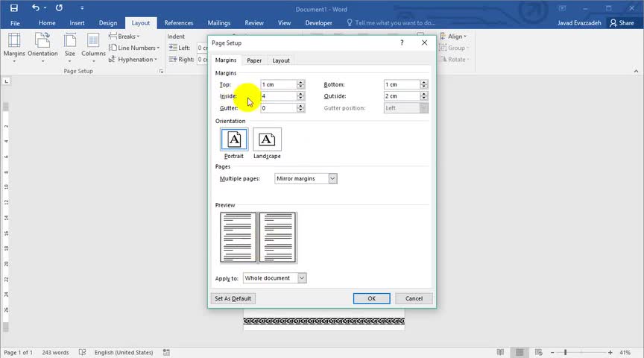Click the Top margin input field
This screenshot has height=358, width=644.
click(x=279, y=84)
